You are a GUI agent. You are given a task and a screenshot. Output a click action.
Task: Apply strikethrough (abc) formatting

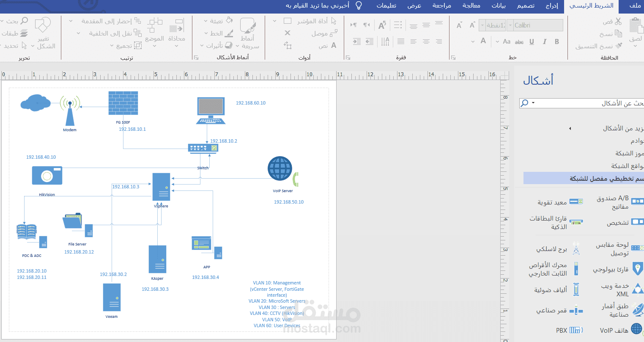(x=519, y=41)
